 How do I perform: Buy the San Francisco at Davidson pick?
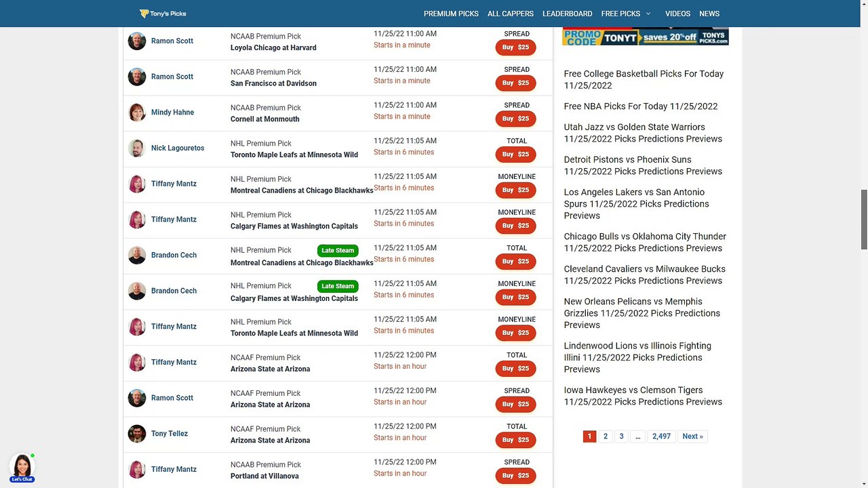click(515, 83)
